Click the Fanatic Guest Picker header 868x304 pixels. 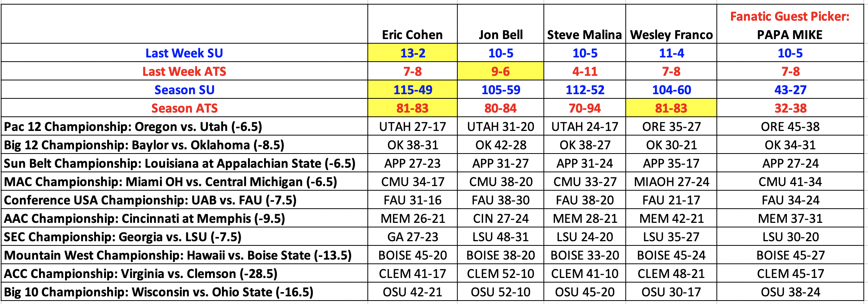(790, 16)
